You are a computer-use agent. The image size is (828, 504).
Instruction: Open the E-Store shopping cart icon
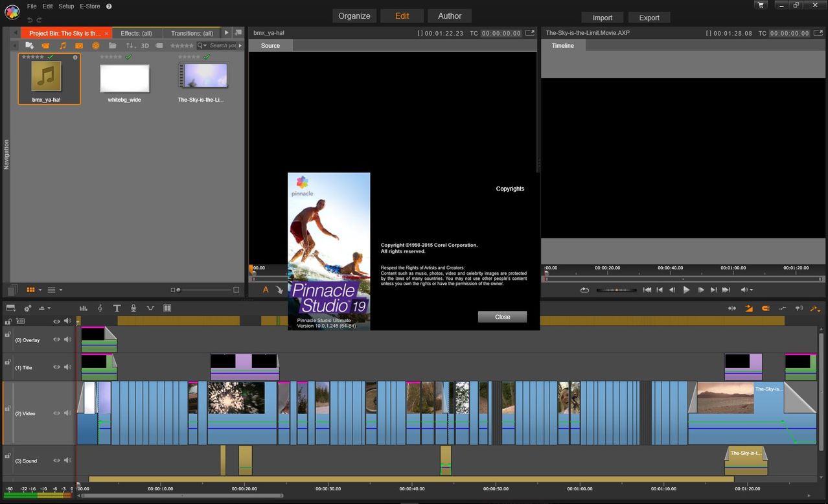(x=761, y=5)
